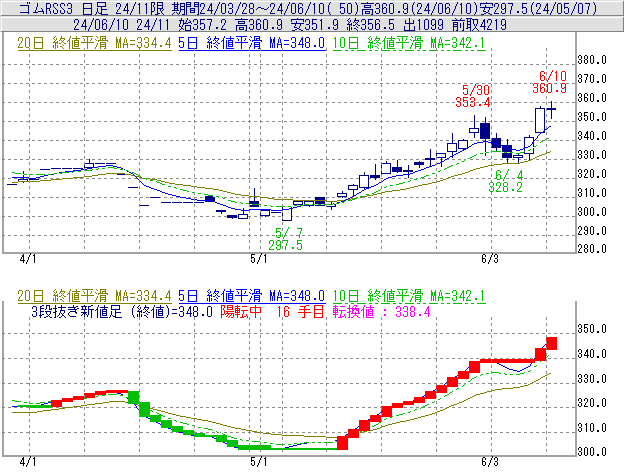This screenshot has width=624, height=475.
Task: Click the lower chart's 20日 終値平滑 MA=334.4 link
Action: (94, 296)
